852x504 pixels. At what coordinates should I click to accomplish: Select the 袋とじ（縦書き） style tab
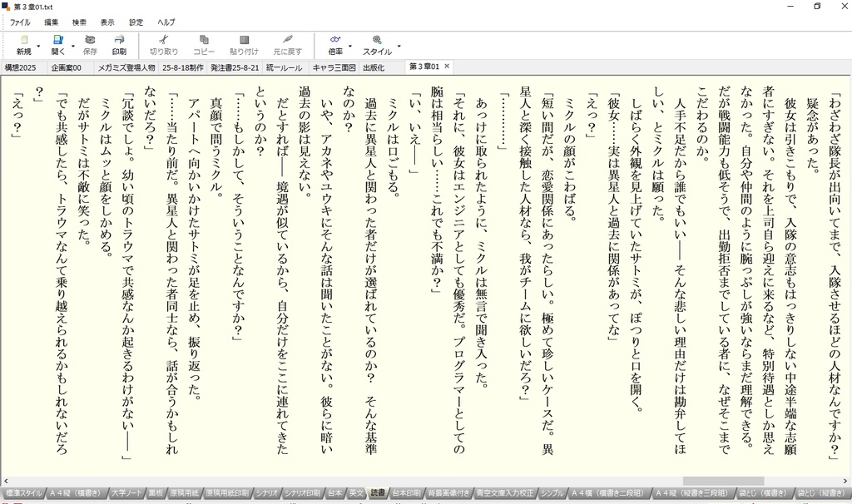coord(822,493)
